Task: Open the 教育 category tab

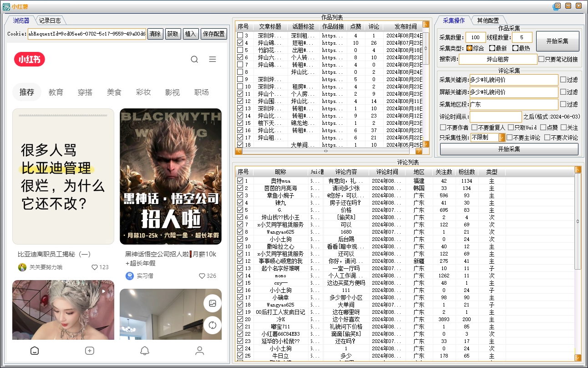Action: 56,92
